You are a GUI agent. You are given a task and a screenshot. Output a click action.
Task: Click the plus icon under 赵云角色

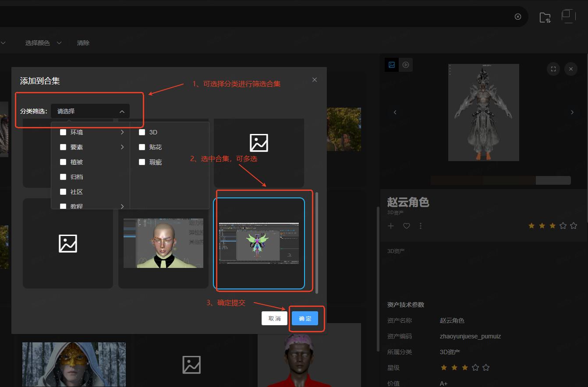pyautogui.click(x=391, y=226)
